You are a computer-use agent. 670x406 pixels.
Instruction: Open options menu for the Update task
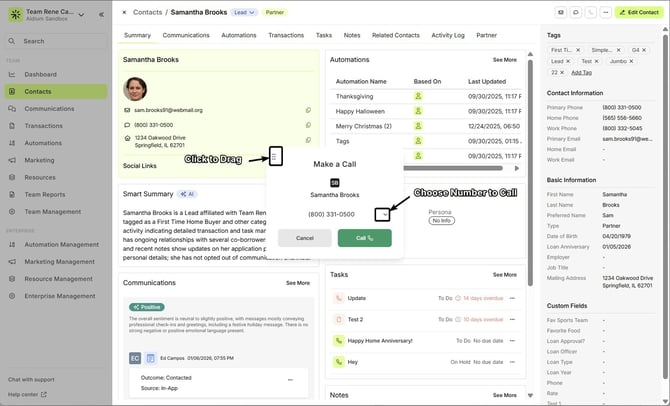pyautogui.click(x=513, y=298)
